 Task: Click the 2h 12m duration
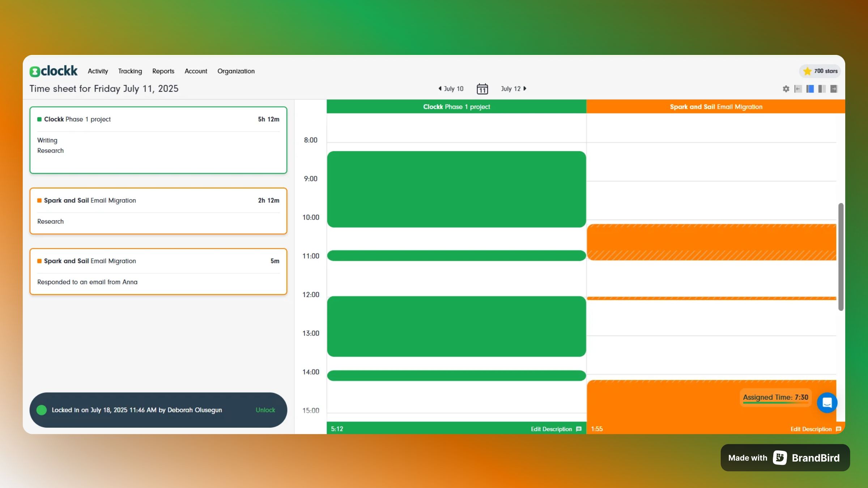pos(269,200)
